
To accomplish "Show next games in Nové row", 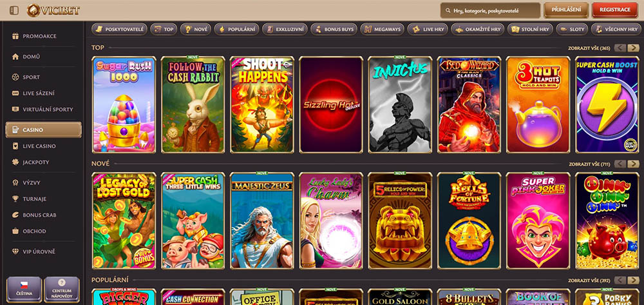I will click(633, 164).
